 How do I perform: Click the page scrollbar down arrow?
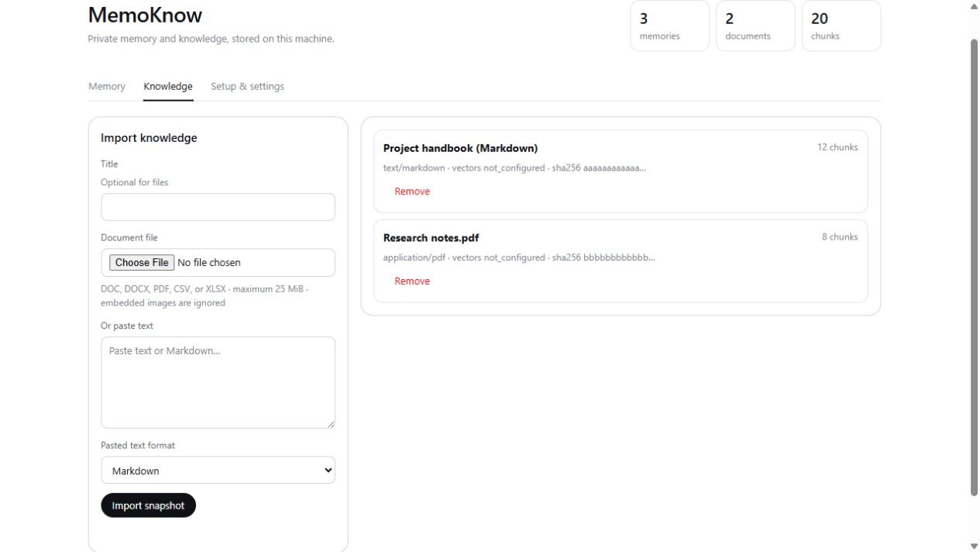point(974,546)
